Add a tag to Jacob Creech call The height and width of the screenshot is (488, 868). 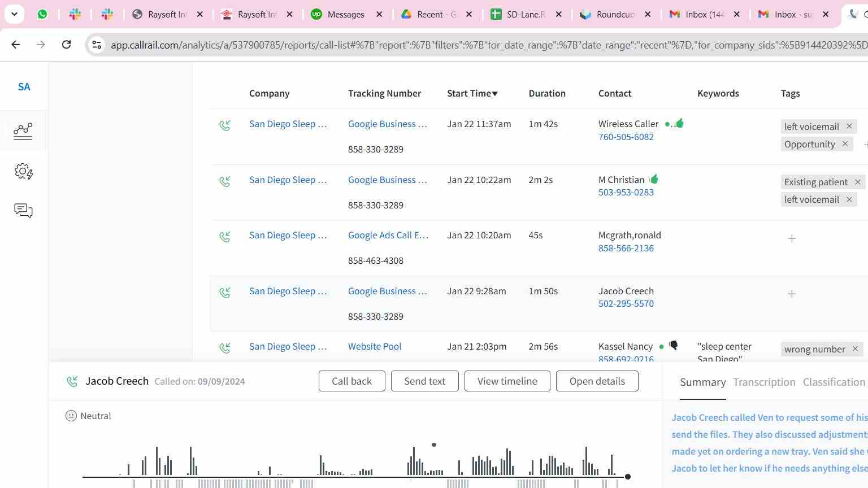(792, 294)
